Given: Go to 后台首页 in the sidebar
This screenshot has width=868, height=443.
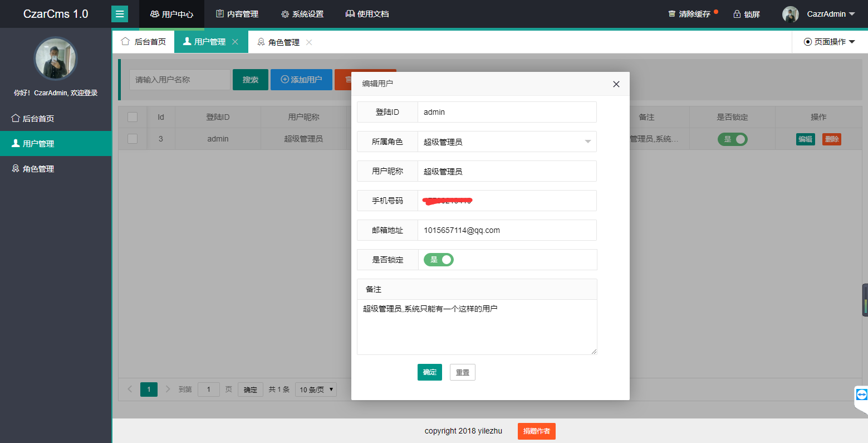Looking at the screenshot, I should tap(56, 118).
